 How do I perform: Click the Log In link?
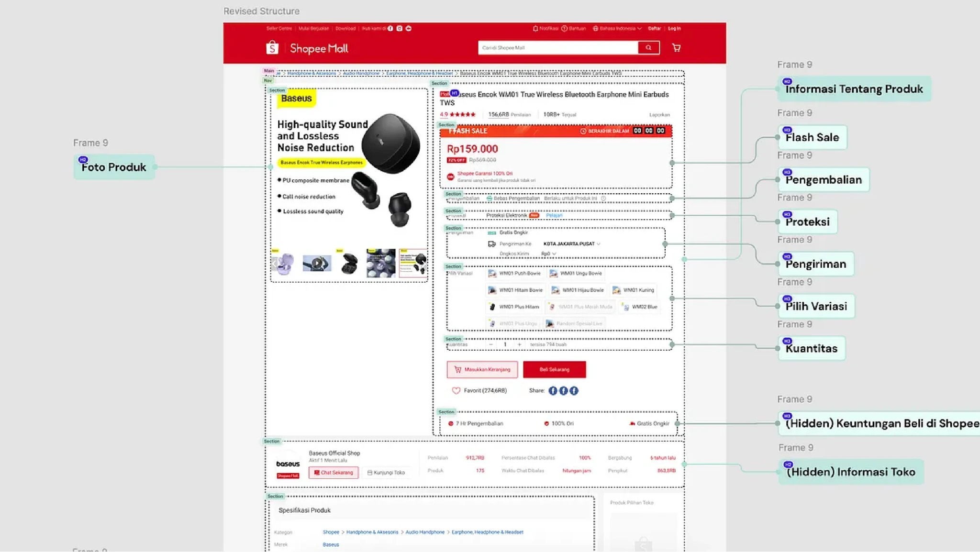pos(674,28)
